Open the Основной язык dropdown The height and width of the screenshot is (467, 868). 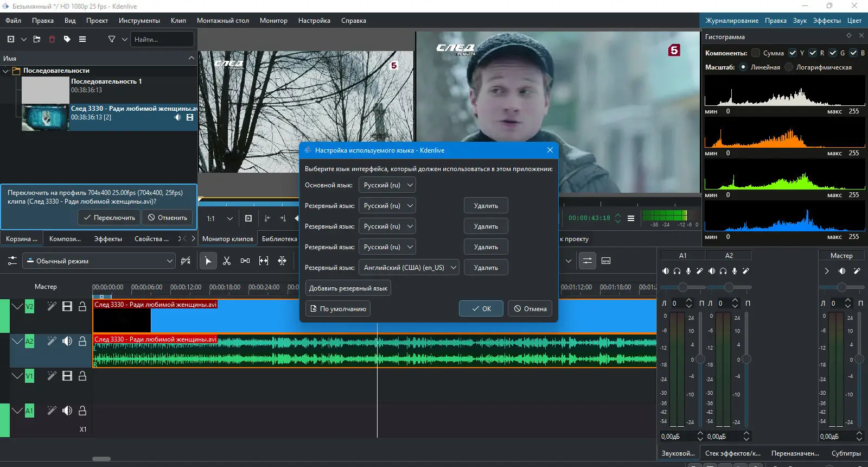pyautogui.click(x=387, y=185)
